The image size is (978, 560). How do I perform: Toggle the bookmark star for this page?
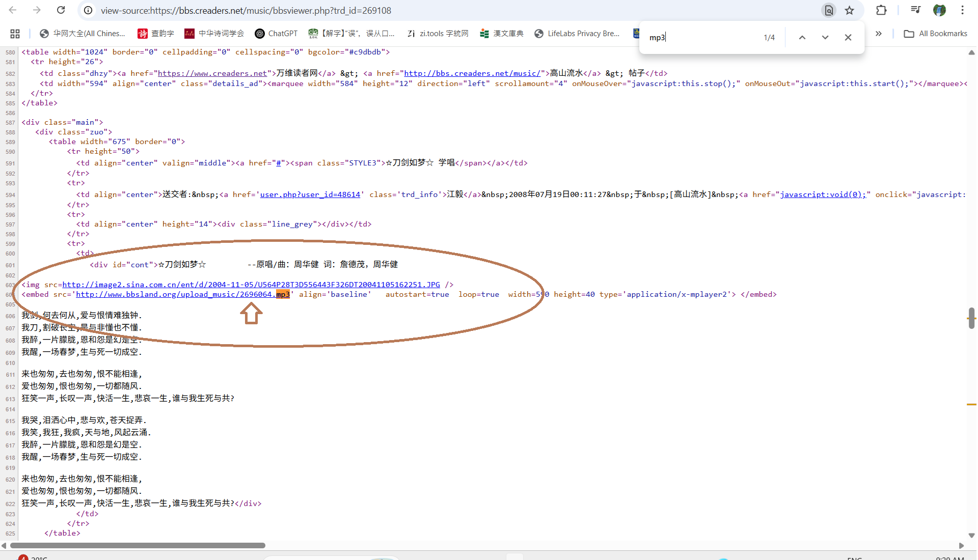coord(849,10)
